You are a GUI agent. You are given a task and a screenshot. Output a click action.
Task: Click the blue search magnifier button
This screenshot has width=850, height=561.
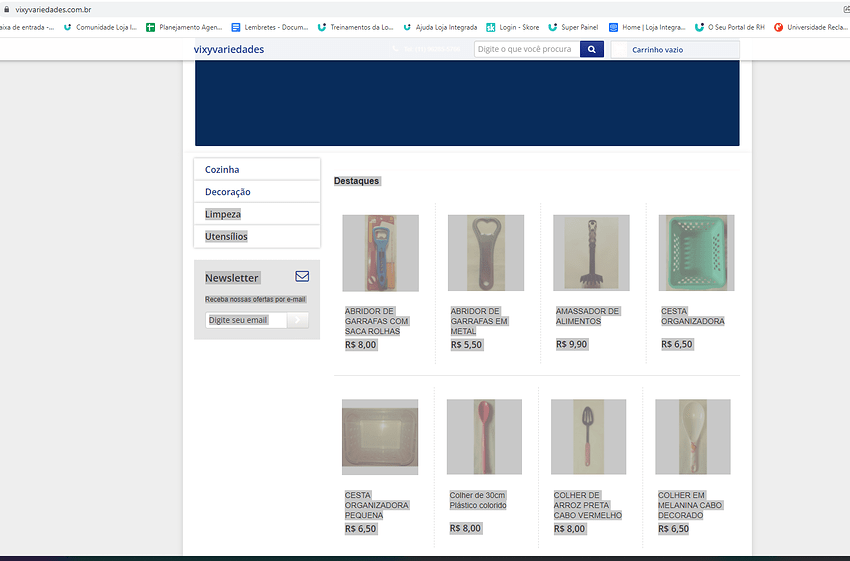coord(591,49)
